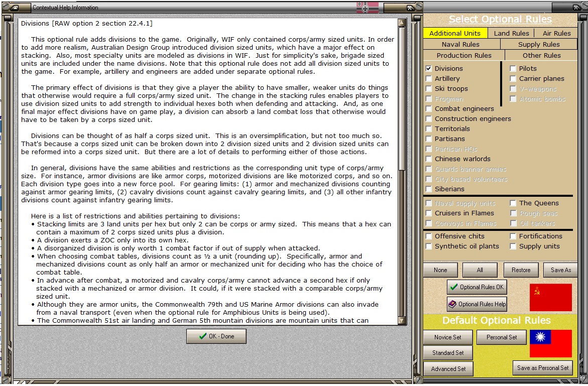588x386 pixels.
Task: Enable the Territorials checkbox
Action: click(429, 129)
